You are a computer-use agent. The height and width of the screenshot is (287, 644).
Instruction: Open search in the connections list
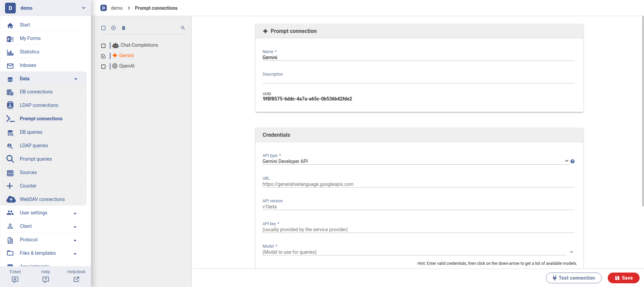(183, 28)
